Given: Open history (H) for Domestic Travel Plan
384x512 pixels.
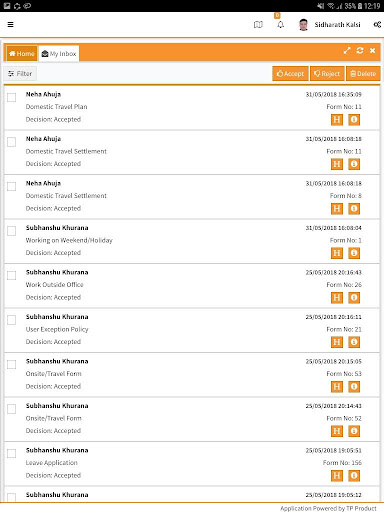Looking at the screenshot, I should pos(337,119).
